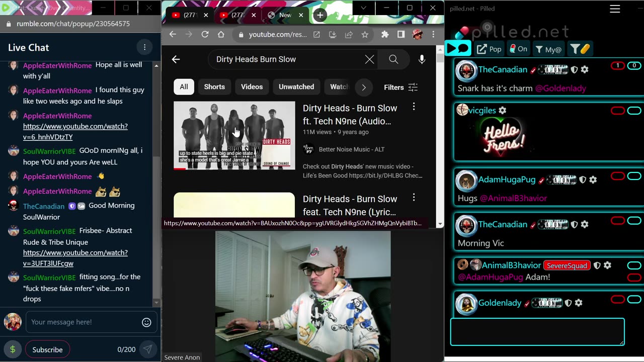The height and width of the screenshot is (362, 644).
Task: Switch to the first YouTube tab
Action: coord(190,15)
